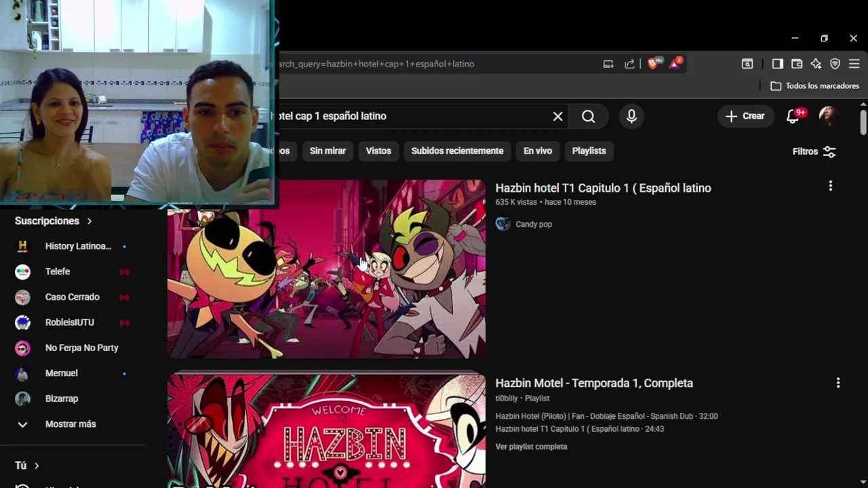Open Hazbin Motel - Temporada 1, Completa title
The height and width of the screenshot is (488, 868).
coord(594,384)
